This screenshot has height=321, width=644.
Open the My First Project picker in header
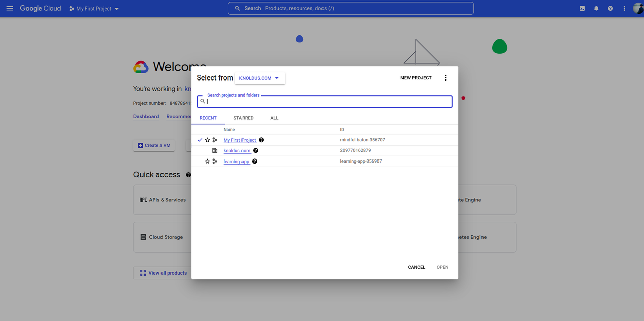[95, 9]
